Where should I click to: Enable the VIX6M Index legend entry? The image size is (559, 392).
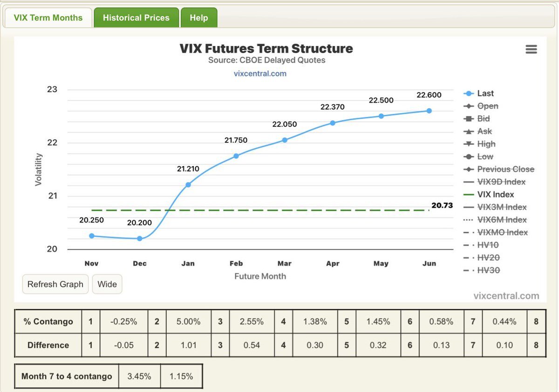click(x=502, y=220)
